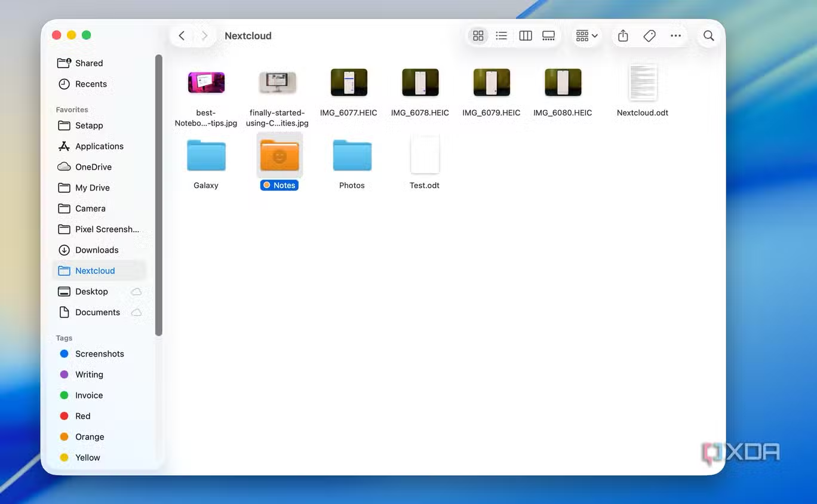Select the finally-started-using-C...ities.jpg thumbnail
817x504 pixels.
278,82
